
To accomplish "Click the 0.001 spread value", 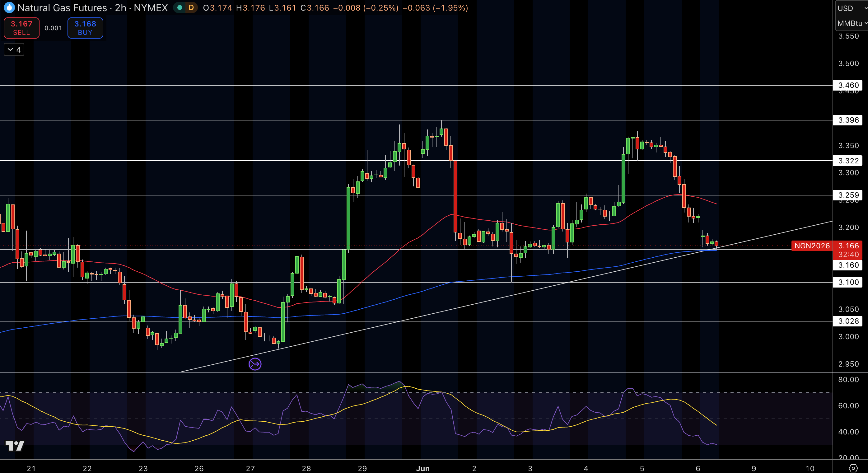I will pos(53,28).
